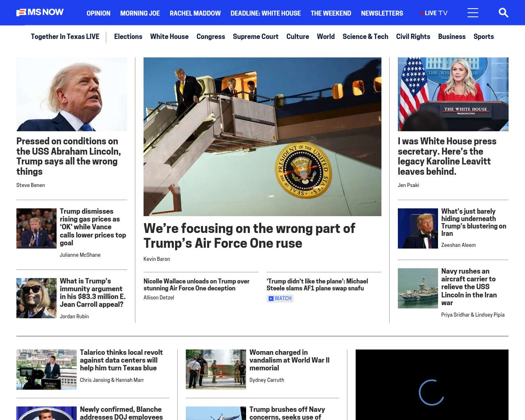Read the Air Force One ruse headline

point(249,236)
